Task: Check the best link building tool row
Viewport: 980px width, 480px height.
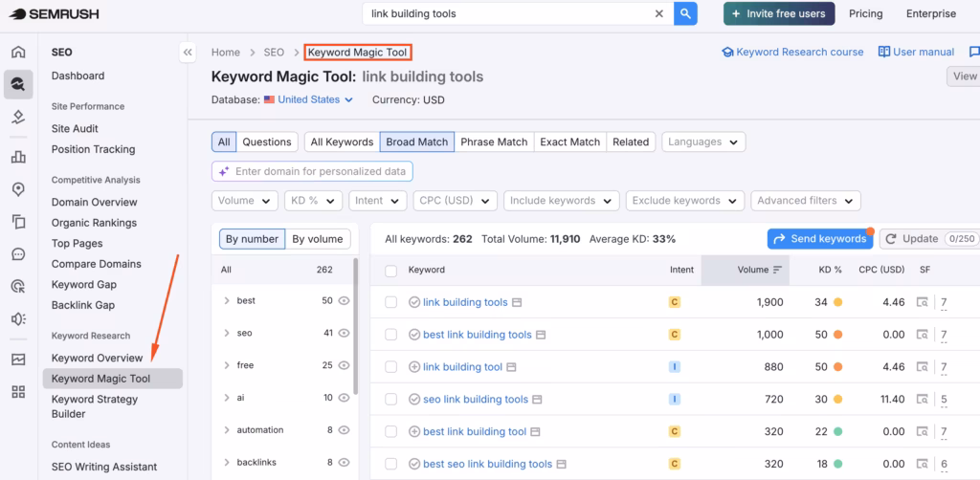Action: 391,431
